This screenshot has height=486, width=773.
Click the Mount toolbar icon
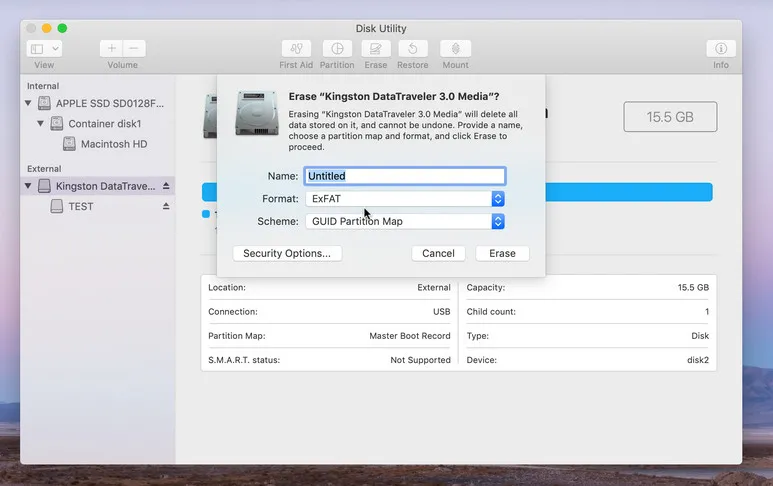point(456,48)
